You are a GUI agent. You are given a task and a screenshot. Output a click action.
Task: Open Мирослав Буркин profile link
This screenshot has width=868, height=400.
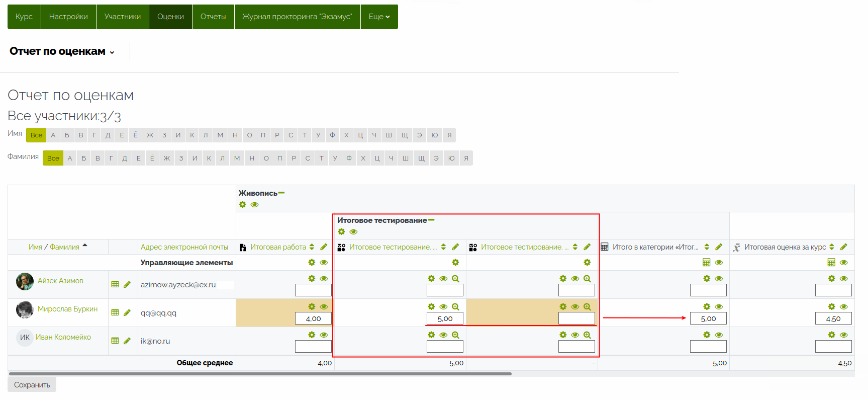pyautogui.click(x=67, y=309)
